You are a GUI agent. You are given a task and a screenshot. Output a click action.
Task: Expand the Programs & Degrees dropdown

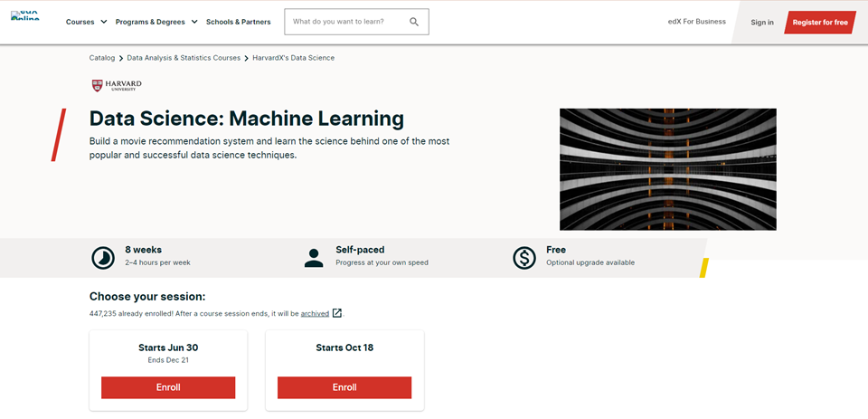pyautogui.click(x=156, y=22)
